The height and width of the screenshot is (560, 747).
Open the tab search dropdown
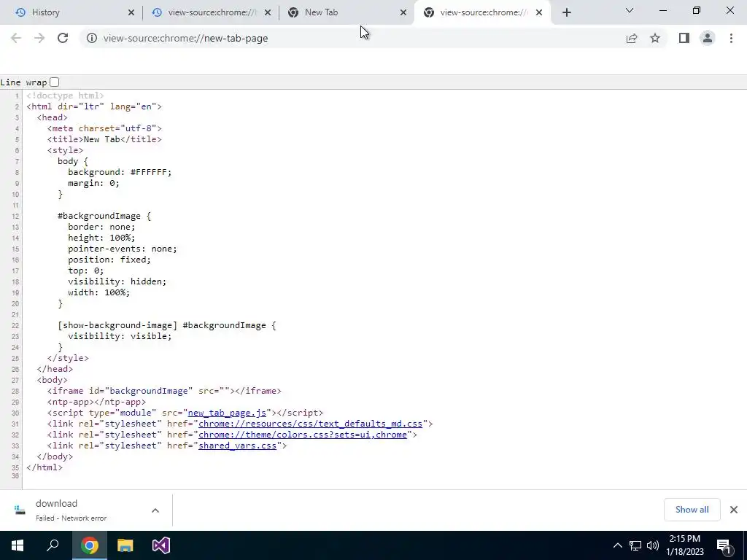[630, 10]
